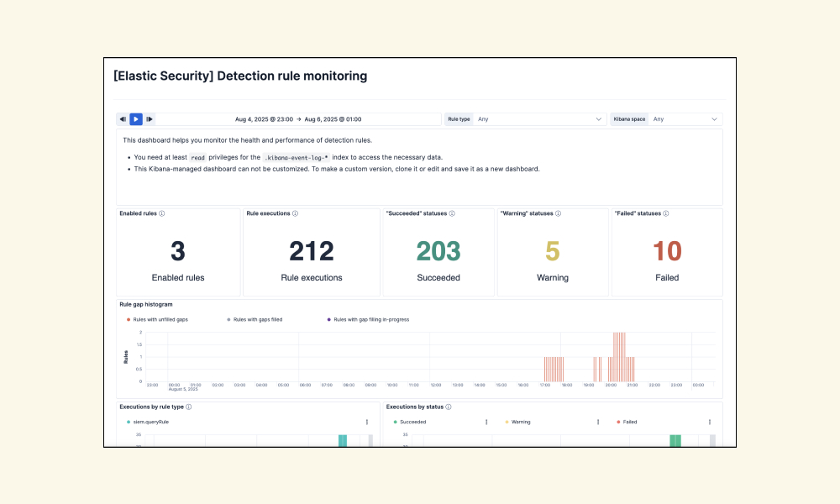Screen dimensions: 840x504
Task: Click the Warning legend entry
Action: pos(517,422)
